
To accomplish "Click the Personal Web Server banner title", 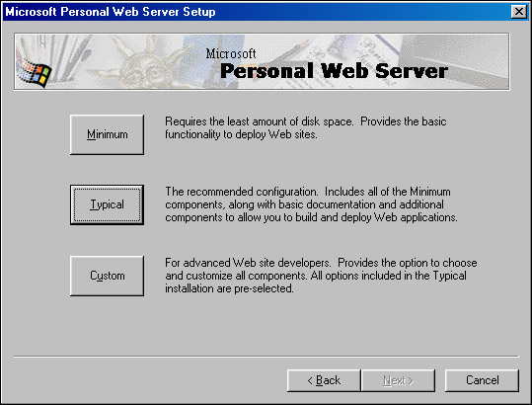I will [334, 71].
